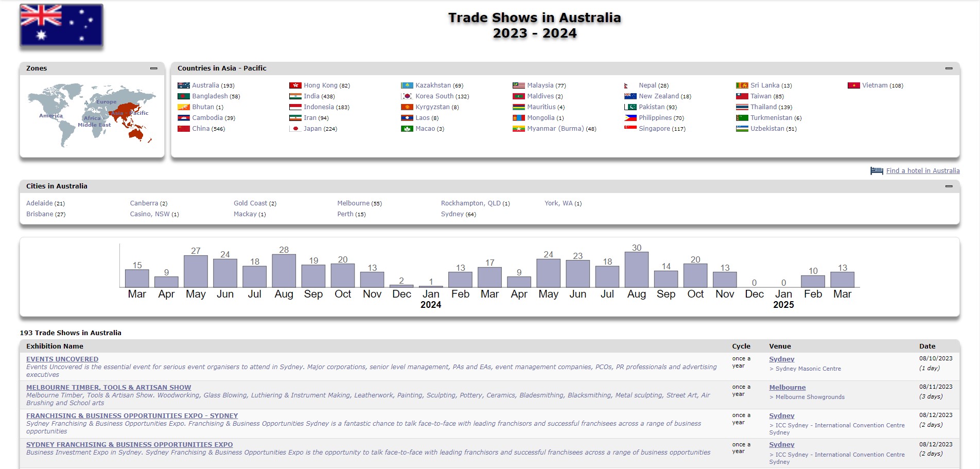Image resolution: width=980 pixels, height=469 pixels.
Task: Click the Mongolia flag icon
Action: [519, 118]
